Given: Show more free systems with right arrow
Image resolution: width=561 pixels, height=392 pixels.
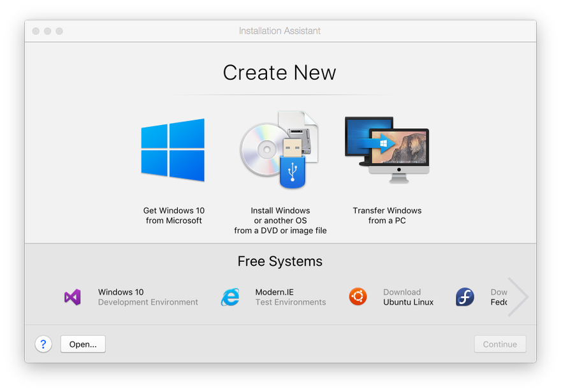Looking at the screenshot, I should click(x=518, y=297).
